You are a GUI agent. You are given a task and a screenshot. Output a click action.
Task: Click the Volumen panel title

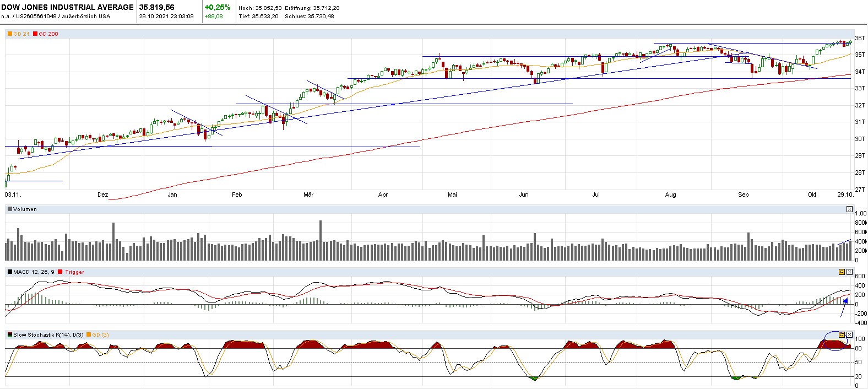(x=25, y=209)
